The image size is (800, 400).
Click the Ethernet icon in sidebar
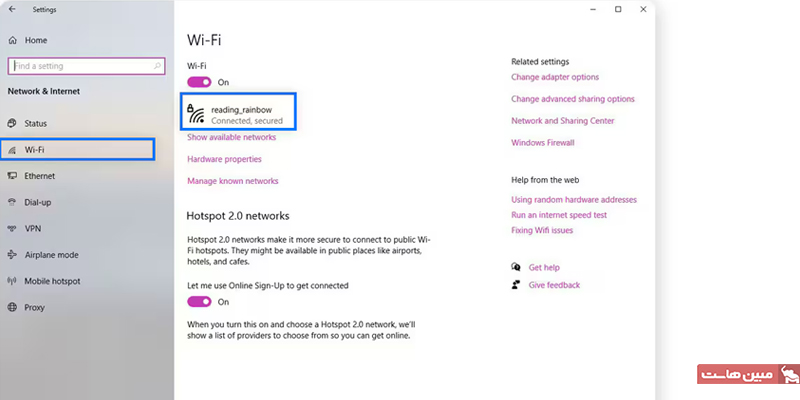click(x=12, y=176)
